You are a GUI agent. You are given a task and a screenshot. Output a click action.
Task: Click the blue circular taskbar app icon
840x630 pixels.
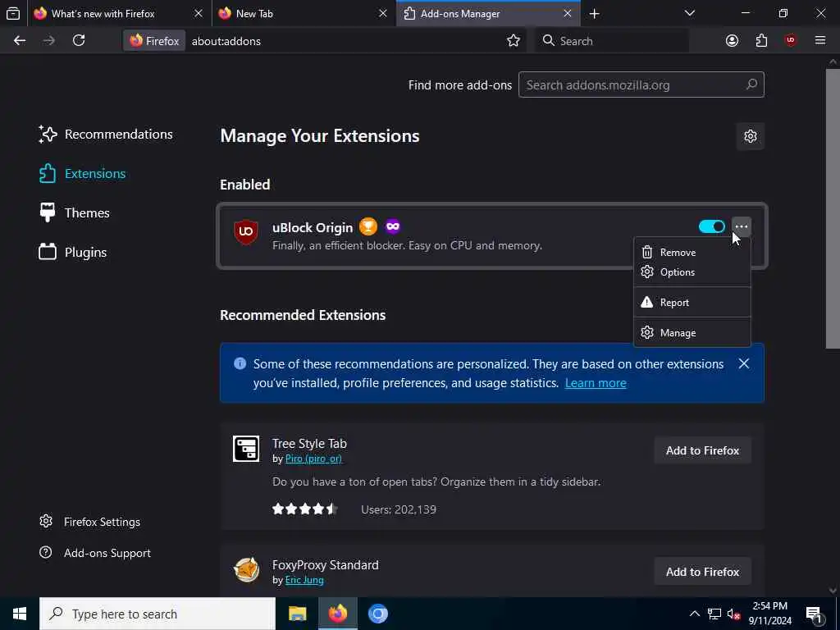pos(377,614)
